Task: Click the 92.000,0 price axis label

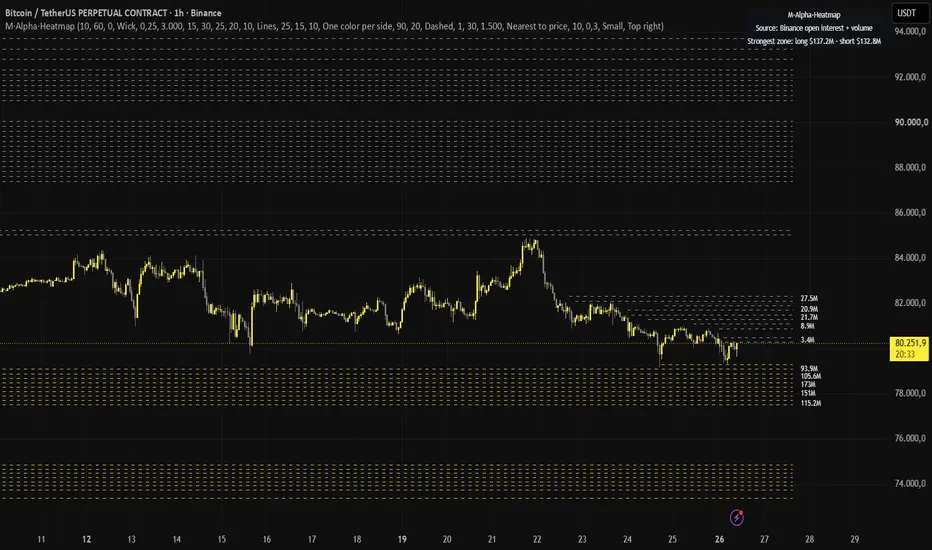Action: point(910,77)
